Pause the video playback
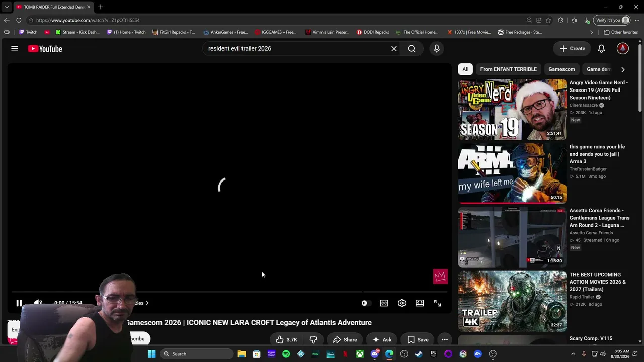This screenshot has height=362, width=644. click(x=19, y=303)
